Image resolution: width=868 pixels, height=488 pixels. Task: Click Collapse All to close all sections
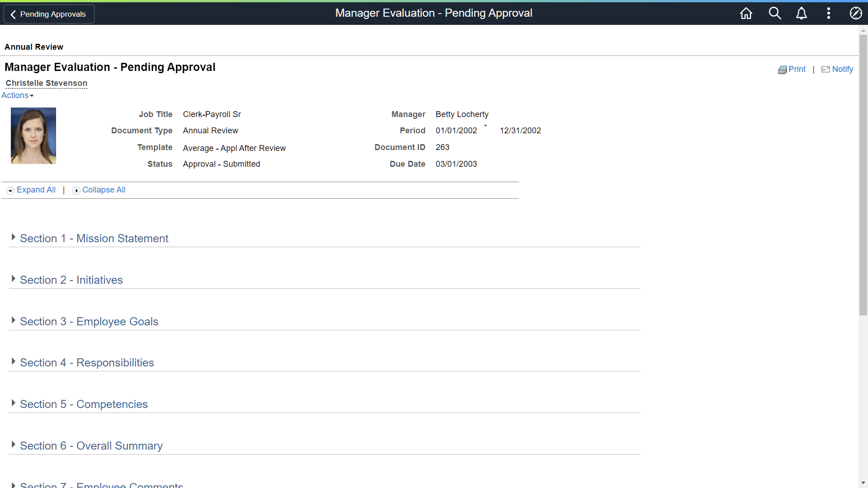[x=104, y=190]
